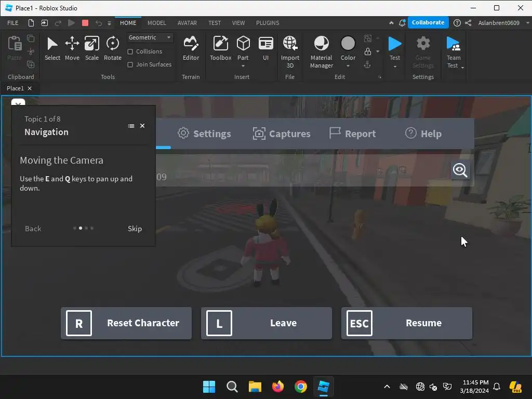Click Import 3D
532x399 pixels.
290,52
